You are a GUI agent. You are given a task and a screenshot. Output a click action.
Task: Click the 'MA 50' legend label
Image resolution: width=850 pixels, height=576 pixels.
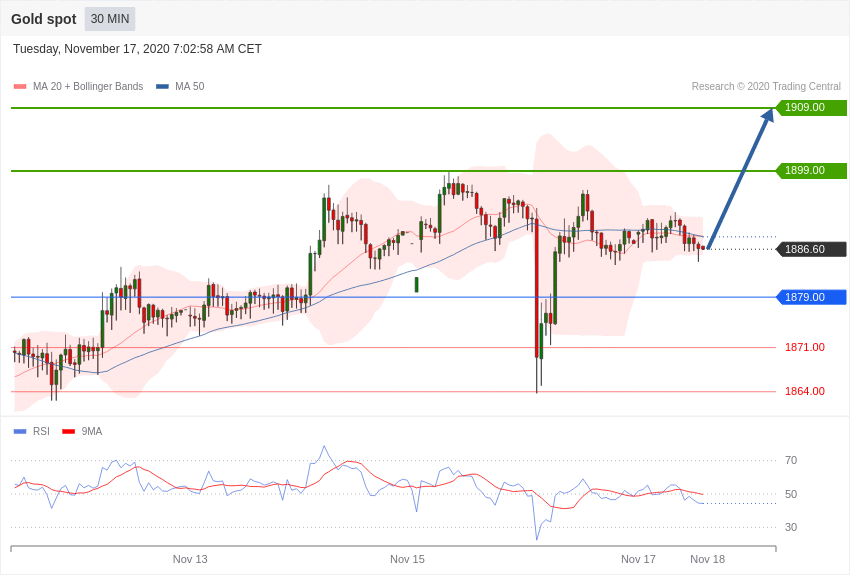190,86
